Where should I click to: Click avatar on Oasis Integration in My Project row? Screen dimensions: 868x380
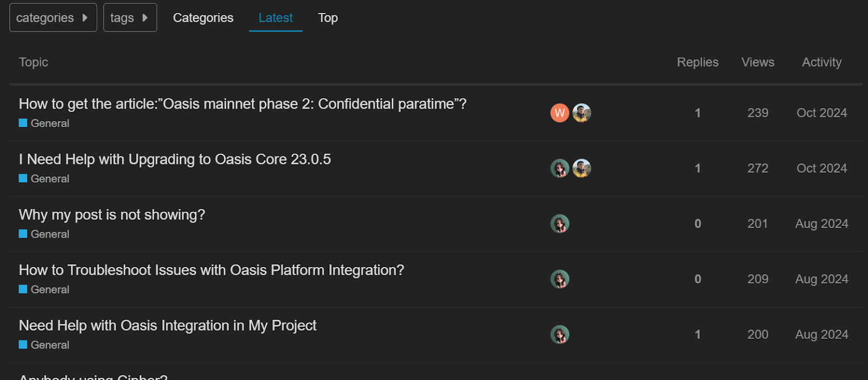[560, 334]
